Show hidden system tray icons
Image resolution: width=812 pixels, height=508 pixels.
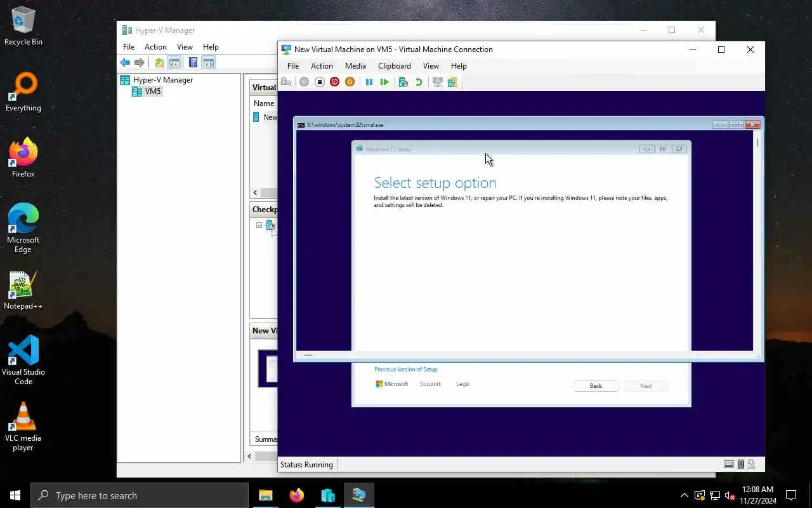pos(684,495)
